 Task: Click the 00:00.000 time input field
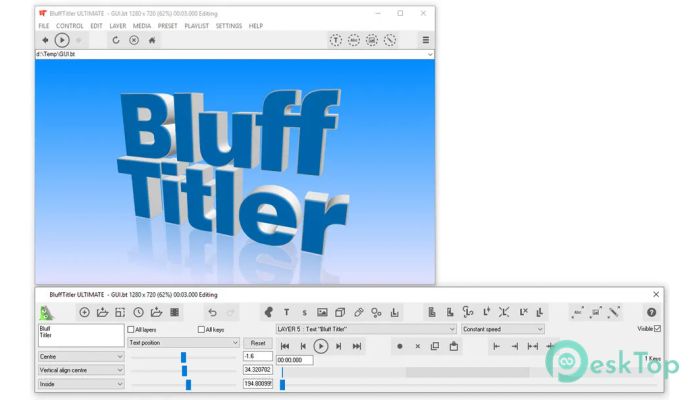[295, 360]
